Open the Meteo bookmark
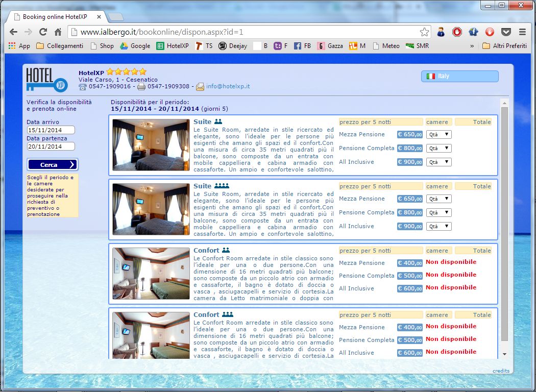Screen dimensions: 536x392 [386, 46]
